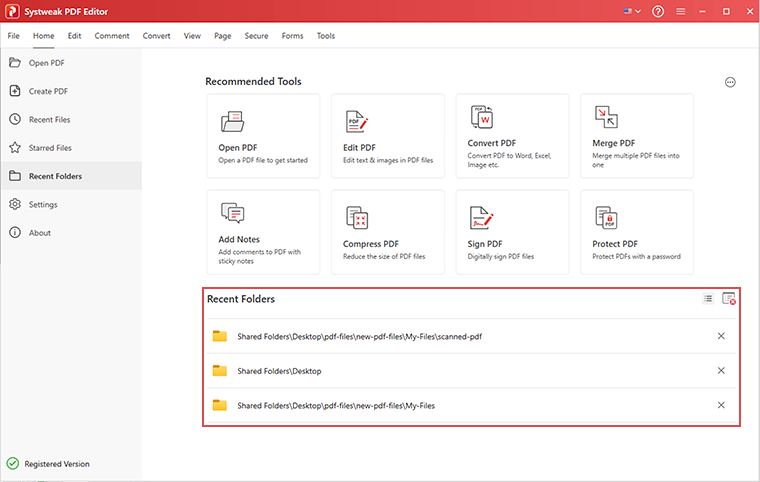Open the language flag dropdown
Viewport: 760px width, 482px height.
tap(632, 11)
